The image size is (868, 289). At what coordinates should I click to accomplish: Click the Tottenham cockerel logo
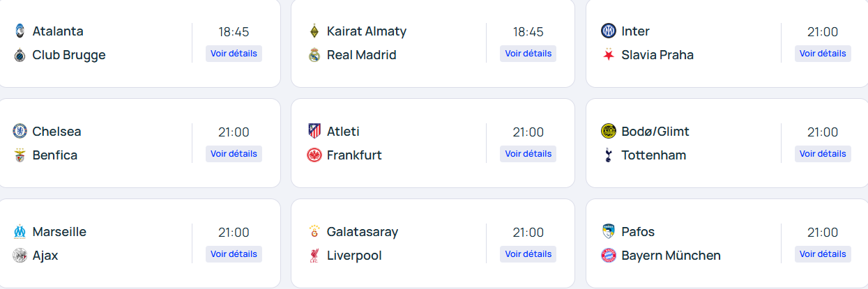coord(608,155)
